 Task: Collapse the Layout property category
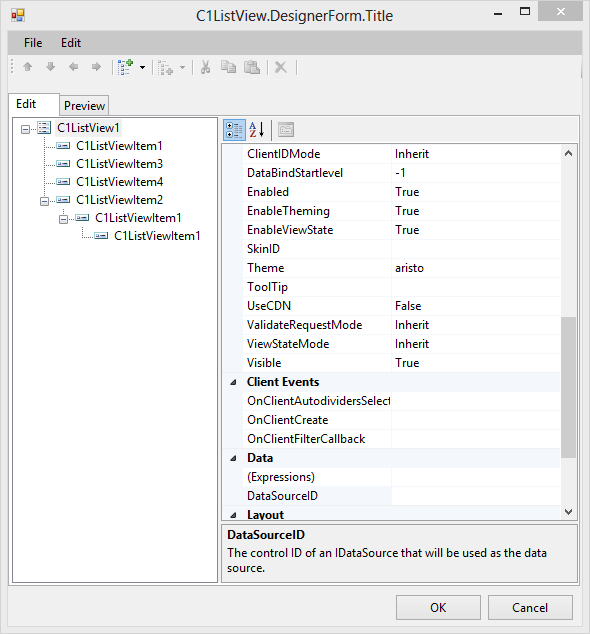tap(233, 515)
